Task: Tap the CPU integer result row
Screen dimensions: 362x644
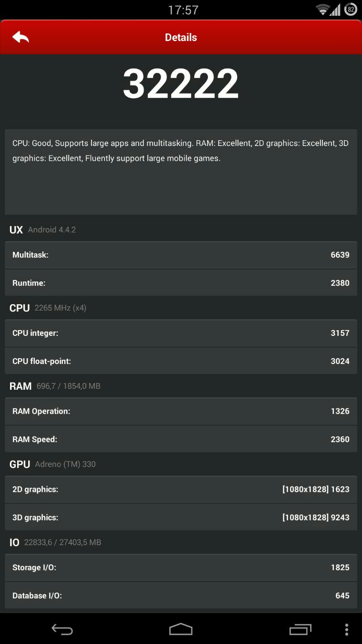Action: point(181,333)
